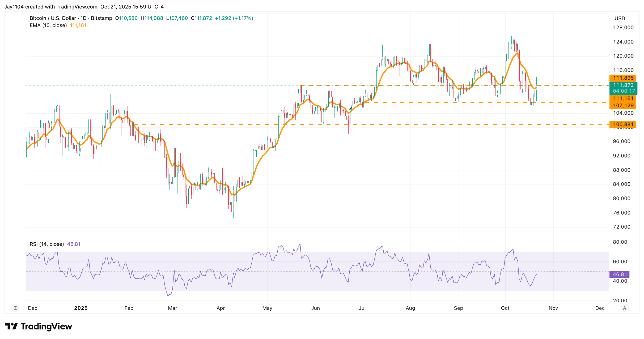Select the RSI (14, close) legend
This screenshot has height=339, width=644.
pyautogui.click(x=47, y=244)
